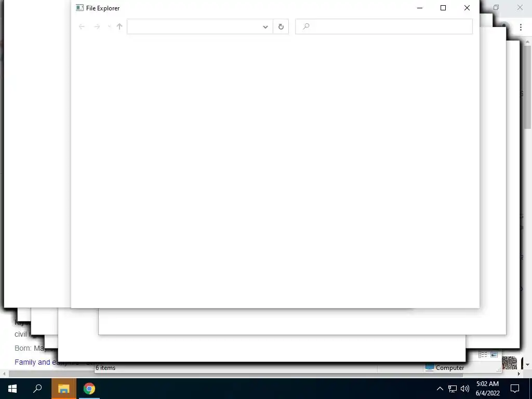Image resolution: width=532 pixels, height=399 pixels.
Task: Click the horizontal scrollbar left arrow
Action: coord(4,374)
